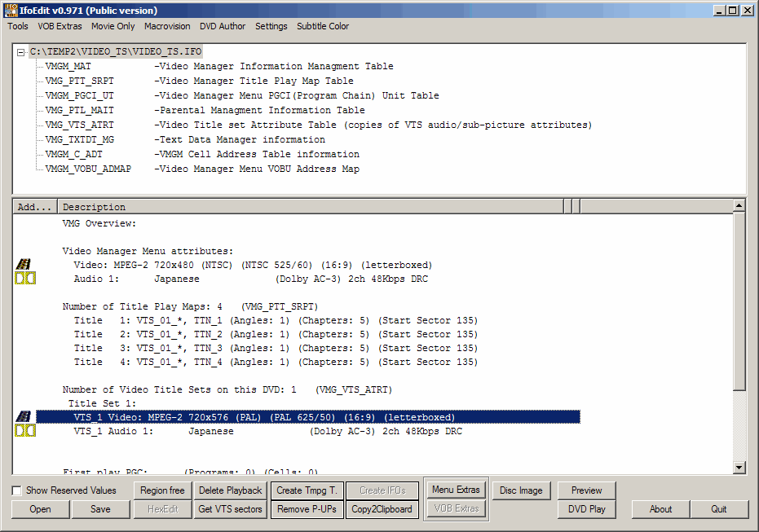Click the Region free button
This screenshot has height=532, width=759.
[x=162, y=490]
